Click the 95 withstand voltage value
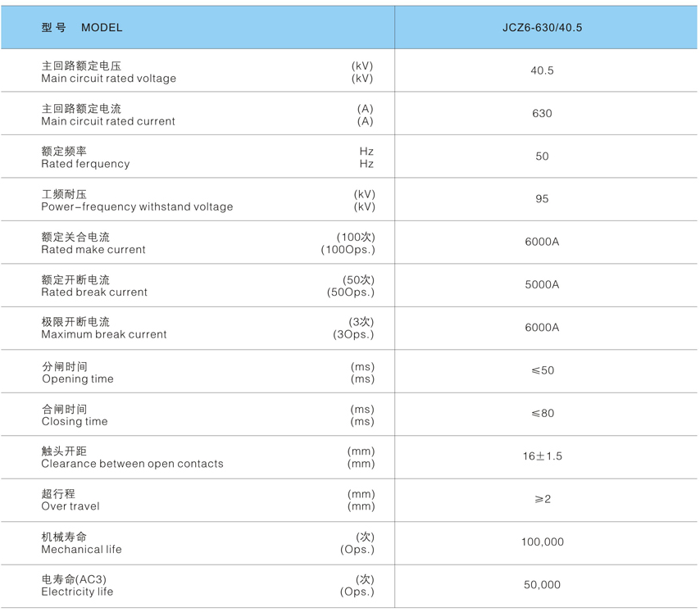The image size is (700, 612). coord(542,199)
